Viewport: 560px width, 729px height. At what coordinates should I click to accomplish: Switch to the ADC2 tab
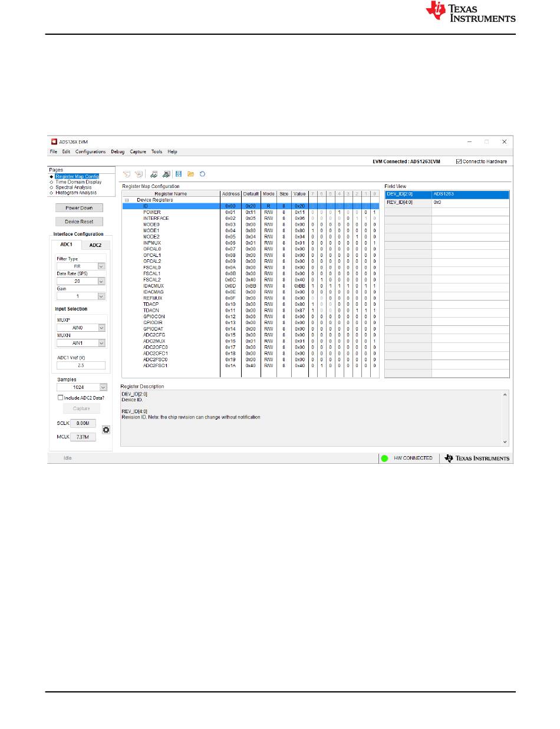click(95, 245)
